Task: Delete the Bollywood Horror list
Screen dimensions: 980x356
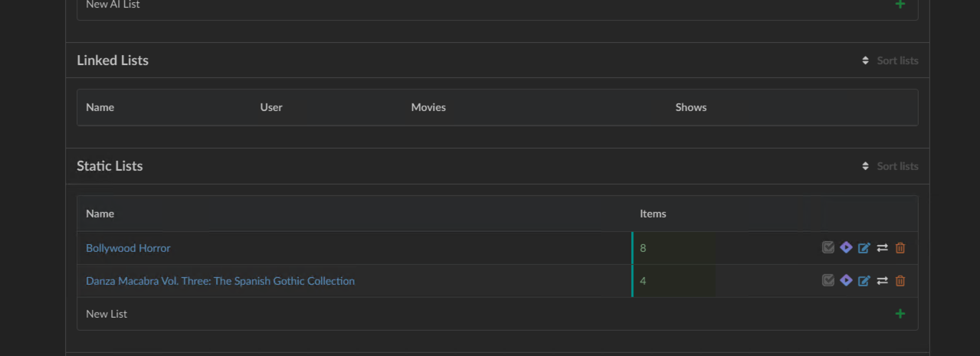Action: 900,248
